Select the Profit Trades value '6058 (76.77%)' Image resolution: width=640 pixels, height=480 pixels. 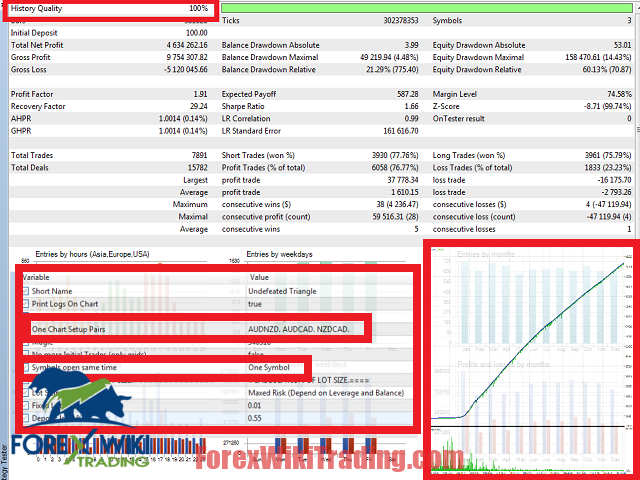(x=395, y=167)
